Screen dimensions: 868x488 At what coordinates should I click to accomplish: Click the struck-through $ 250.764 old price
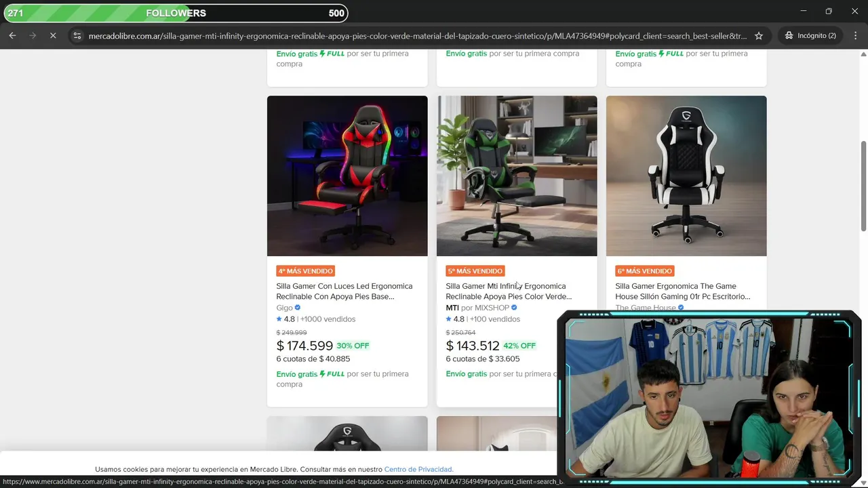[x=460, y=333]
